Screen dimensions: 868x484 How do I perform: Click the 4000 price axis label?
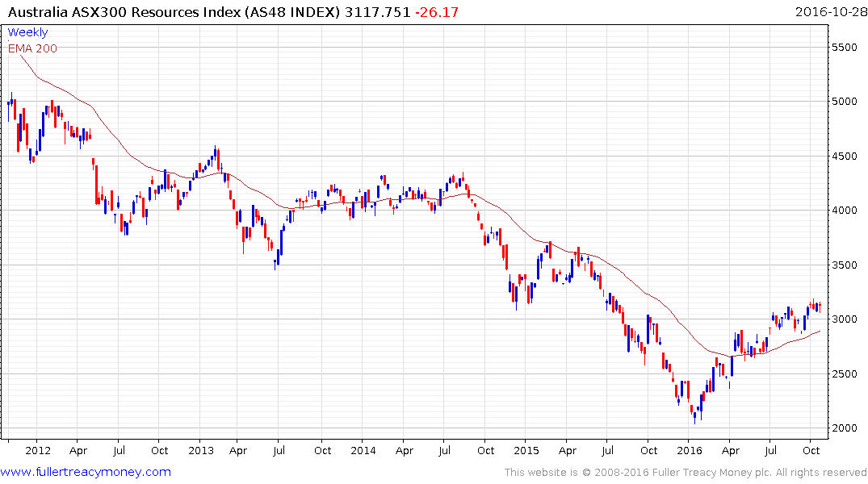click(845, 211)
